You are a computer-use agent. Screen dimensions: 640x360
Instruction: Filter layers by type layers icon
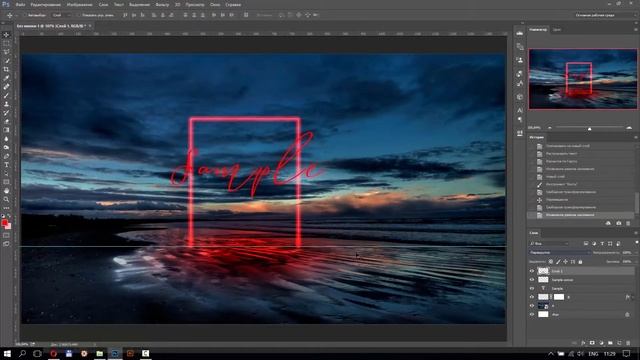tap(602, 244)
